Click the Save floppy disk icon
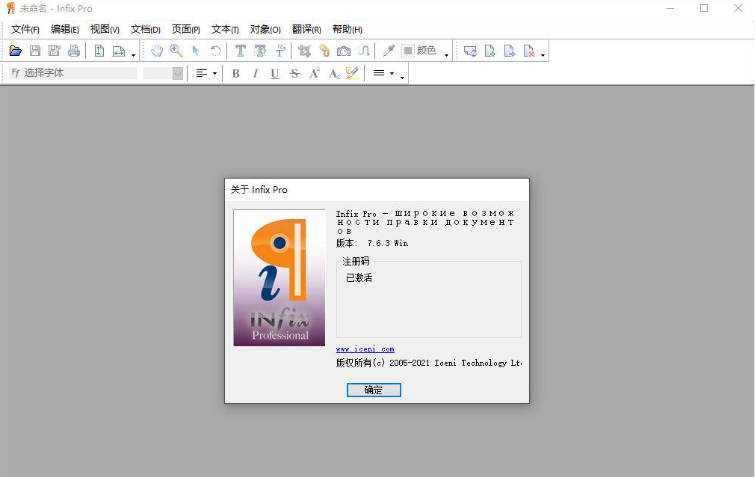The width and height of the screenshot is (755, 477). (x=35, y=51)
